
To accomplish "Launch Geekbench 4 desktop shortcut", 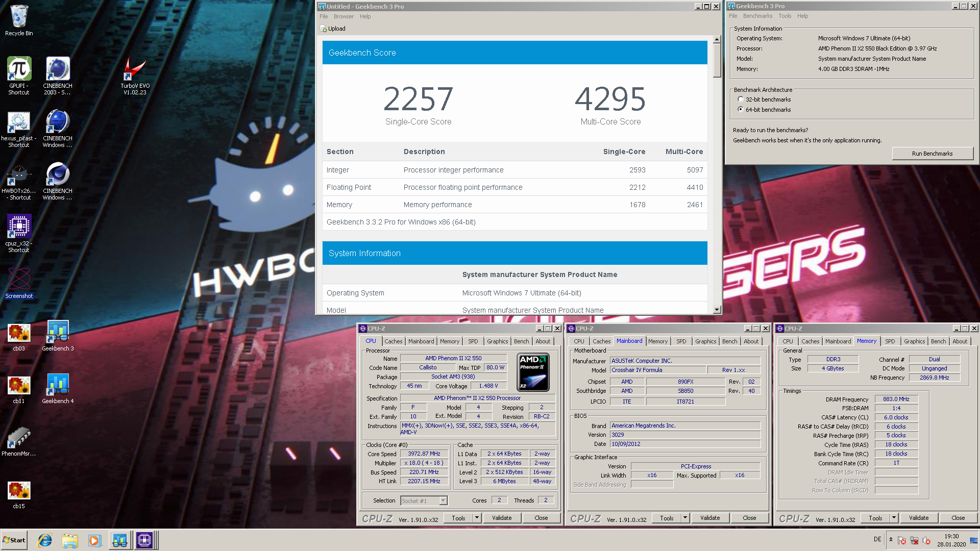I will [x=58, y=388].
